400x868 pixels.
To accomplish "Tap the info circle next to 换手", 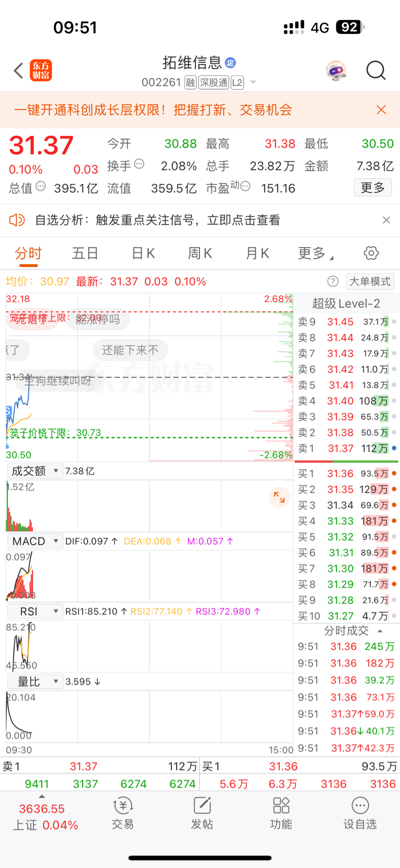I will point(139,164).
